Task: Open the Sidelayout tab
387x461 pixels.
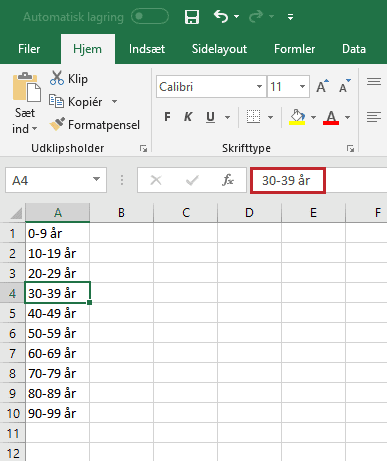Action: click(x=219, y=49)
